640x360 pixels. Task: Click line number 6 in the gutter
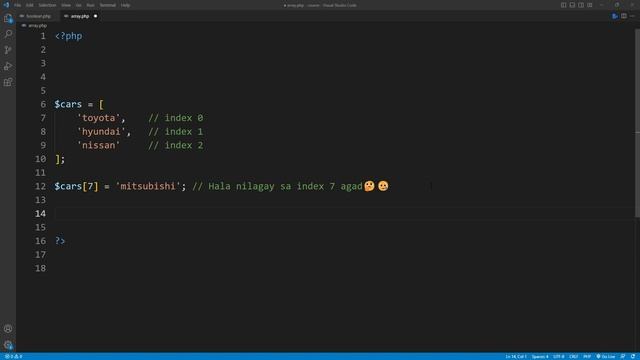coord(43,104)
